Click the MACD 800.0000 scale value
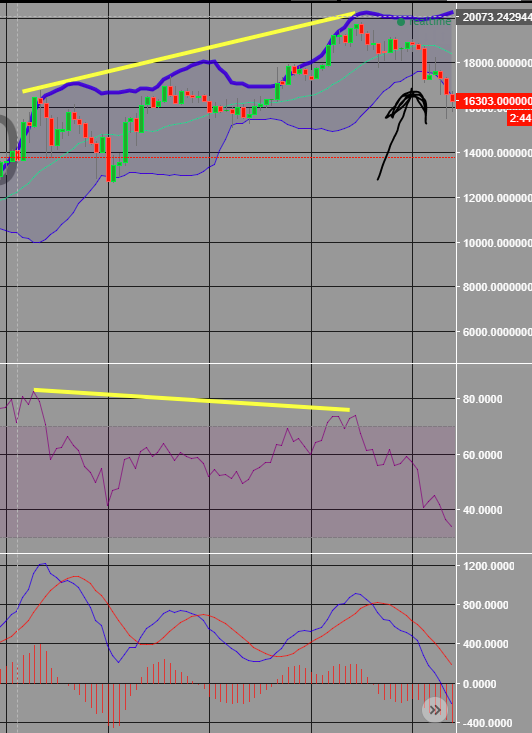 pyautogui.click(x=485, y=605)
